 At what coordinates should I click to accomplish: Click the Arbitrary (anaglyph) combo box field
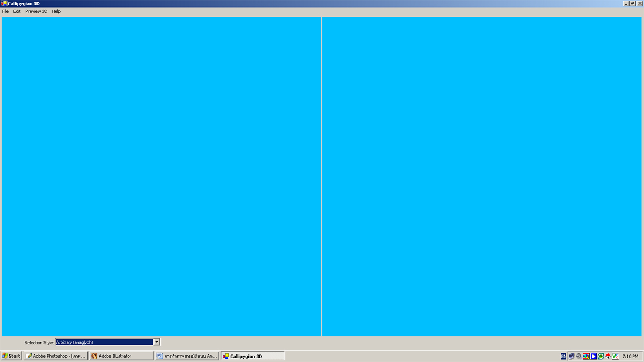104,342
